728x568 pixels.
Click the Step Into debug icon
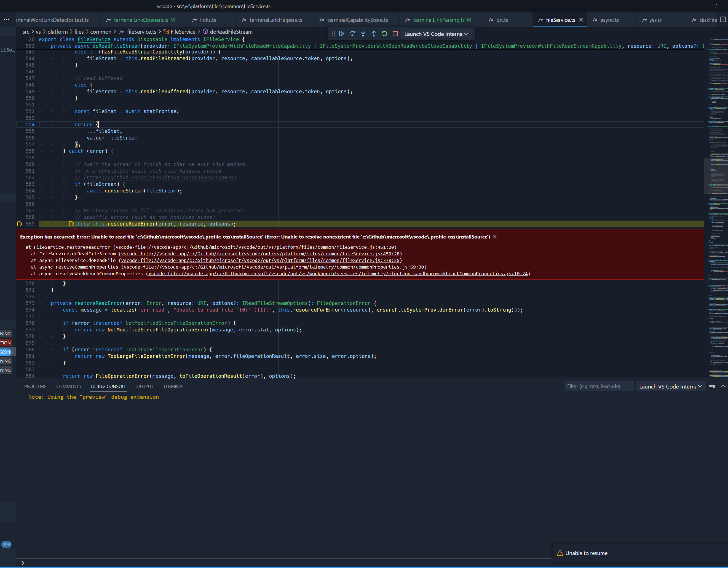(x=363, y=34)
